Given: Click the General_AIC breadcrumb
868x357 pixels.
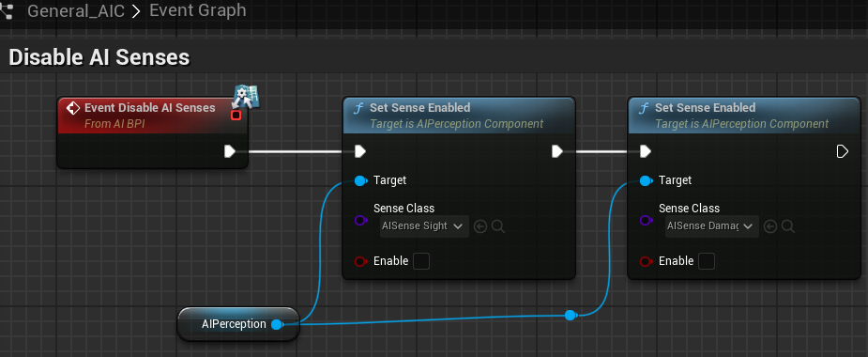Looking at the screenshot, I should tap(76, 10).
